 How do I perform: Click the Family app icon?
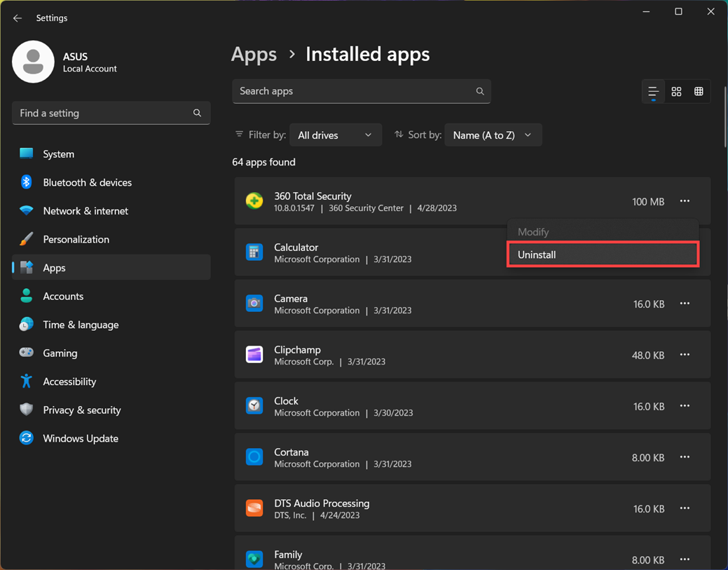pyautogui.click(x=254, y=559)
